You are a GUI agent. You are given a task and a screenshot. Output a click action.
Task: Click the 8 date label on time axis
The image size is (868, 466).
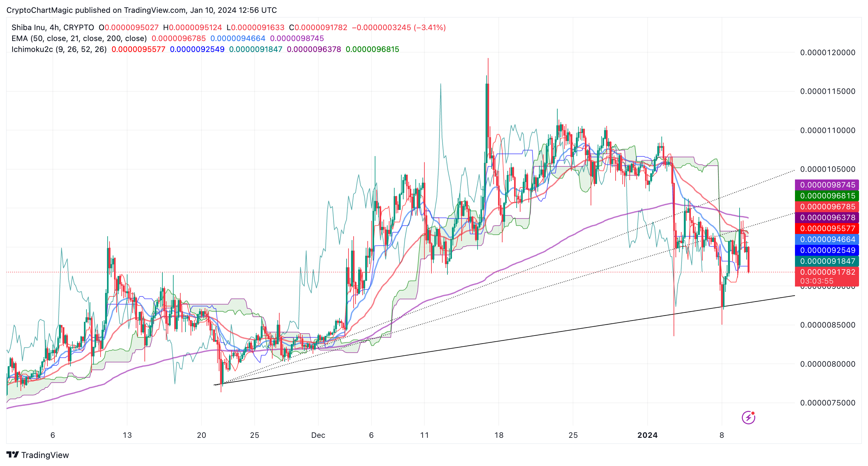click(x=721, y=435)
